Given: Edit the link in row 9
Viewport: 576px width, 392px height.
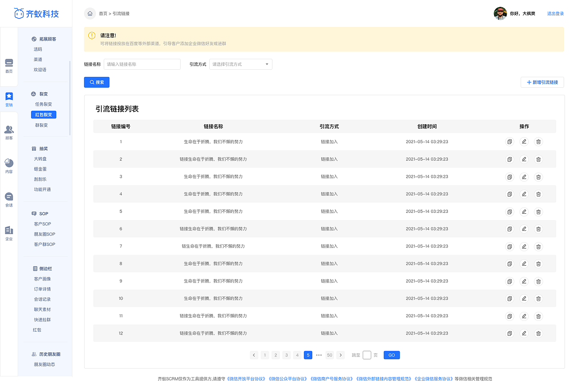Looking at the screenshot, I should [524, 281].
